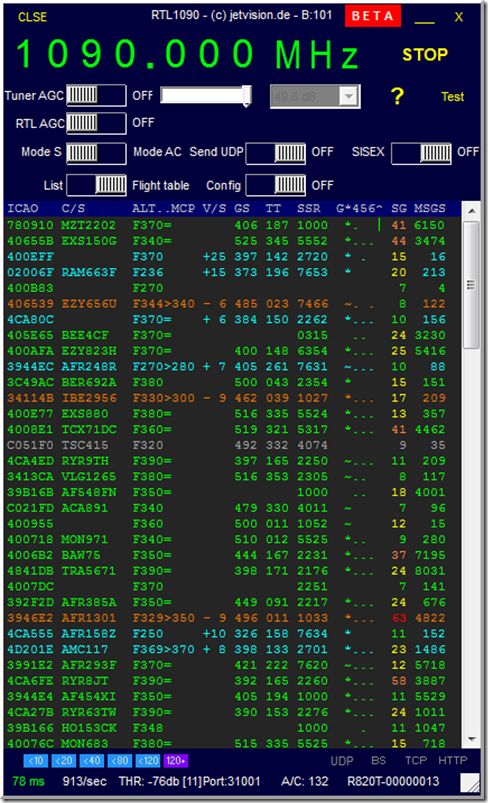Toggle the RTL AGC switch
The width and height of the screenshot is (488, 803).
coord(96,123)
